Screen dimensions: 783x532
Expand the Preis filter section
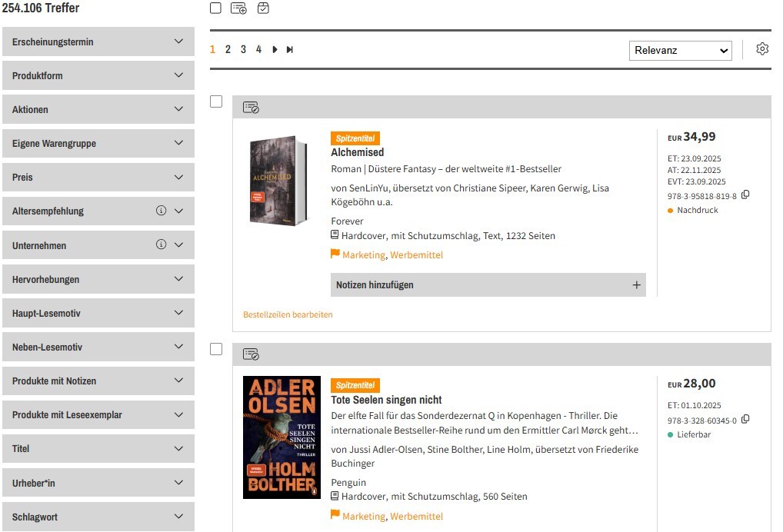tap(98, 177)
